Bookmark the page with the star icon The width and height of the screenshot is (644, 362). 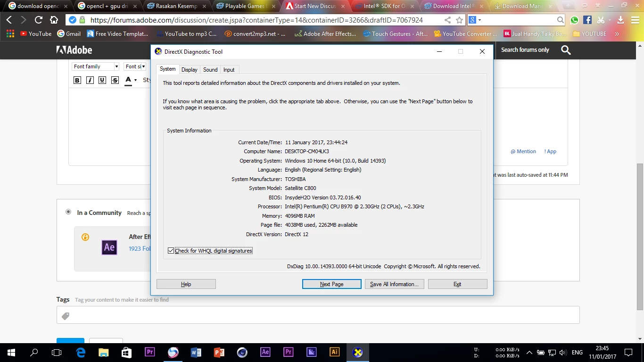(x=459, y=20)
